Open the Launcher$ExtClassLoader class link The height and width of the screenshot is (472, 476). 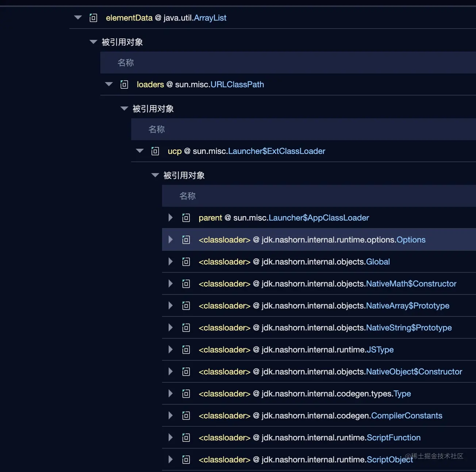(277, 151)
